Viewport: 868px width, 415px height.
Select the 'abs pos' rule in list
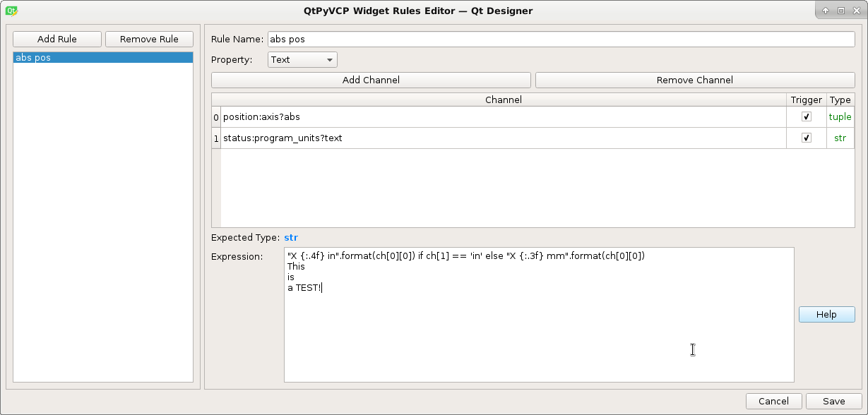[103, 58]
